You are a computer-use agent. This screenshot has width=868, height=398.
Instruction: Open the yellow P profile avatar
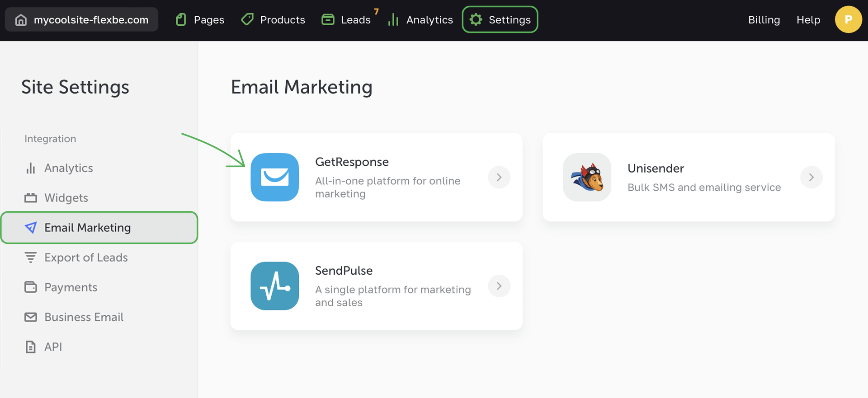[848, 19]
